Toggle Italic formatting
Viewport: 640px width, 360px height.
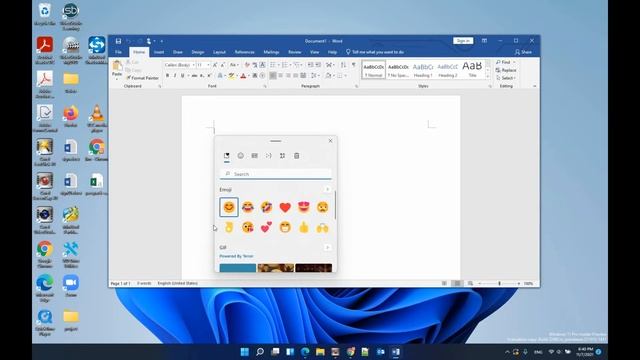(175, 76)
